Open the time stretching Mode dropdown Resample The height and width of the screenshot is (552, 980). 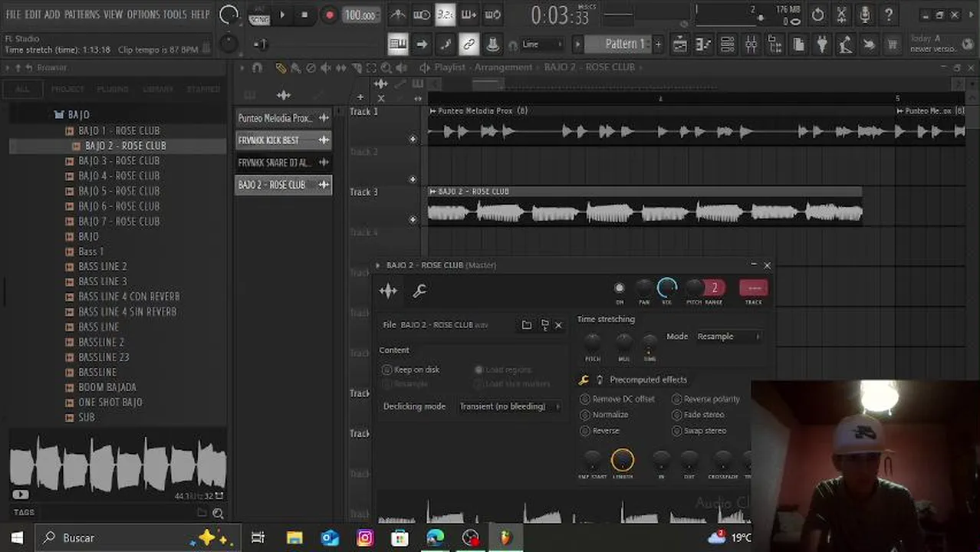click(728, 337)
